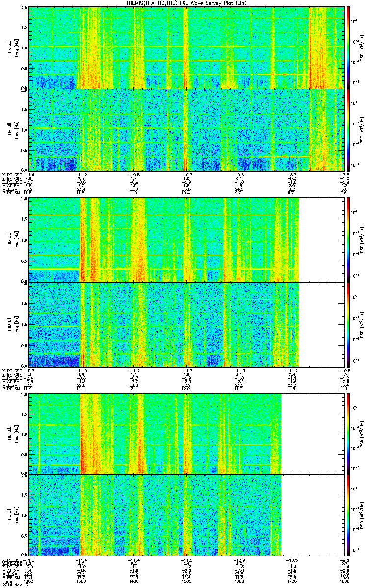Click the PSD color bar beside THE BII
This screenshot has height=588, width=368.
coord(349,515)
